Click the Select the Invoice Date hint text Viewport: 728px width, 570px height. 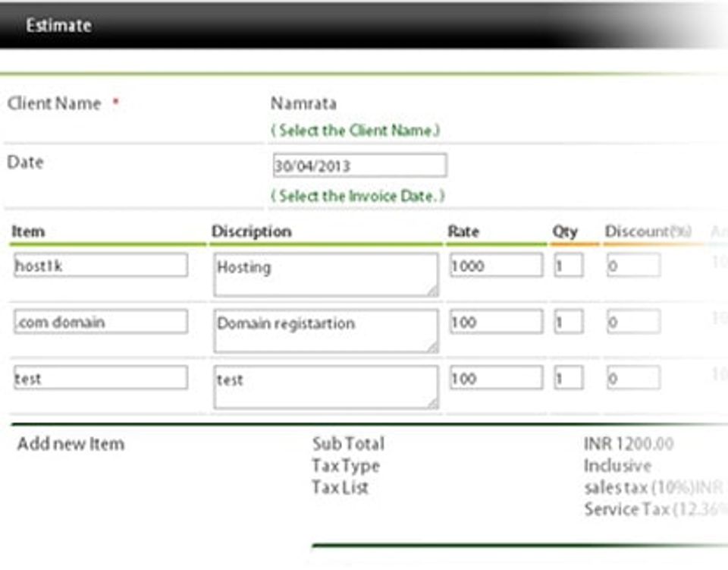pos(357,196)
